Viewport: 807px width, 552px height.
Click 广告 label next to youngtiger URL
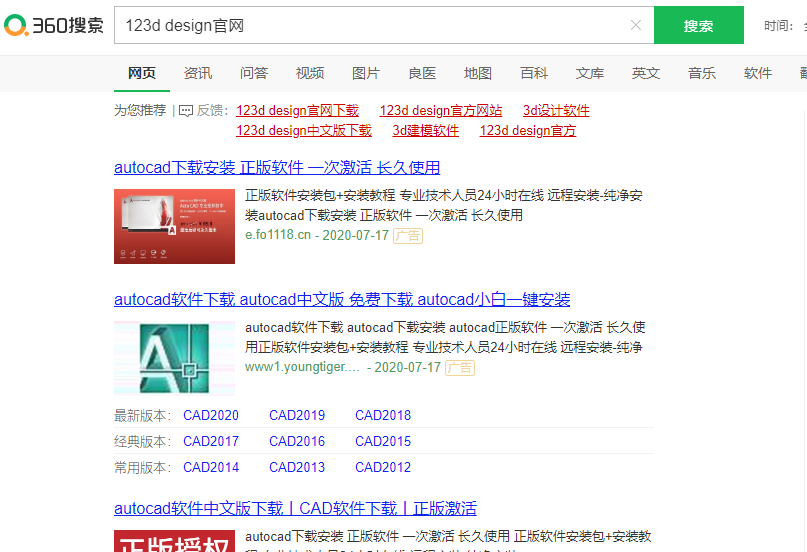460,368
